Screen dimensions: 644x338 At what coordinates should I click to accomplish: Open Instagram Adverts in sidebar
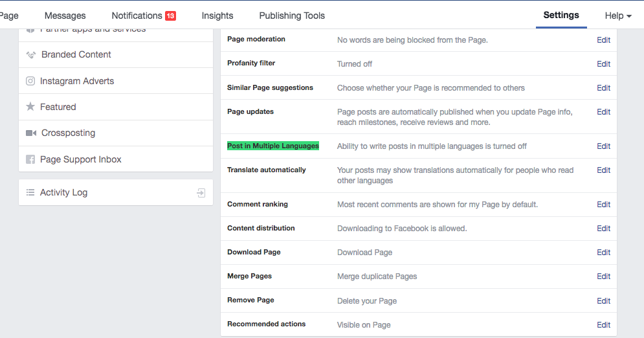(116, 81)
